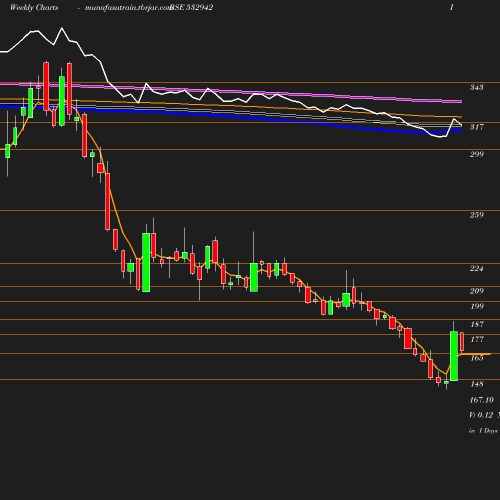Click the 259 price axis label
This screenshot has width=500, height=500.
point(477,215)
